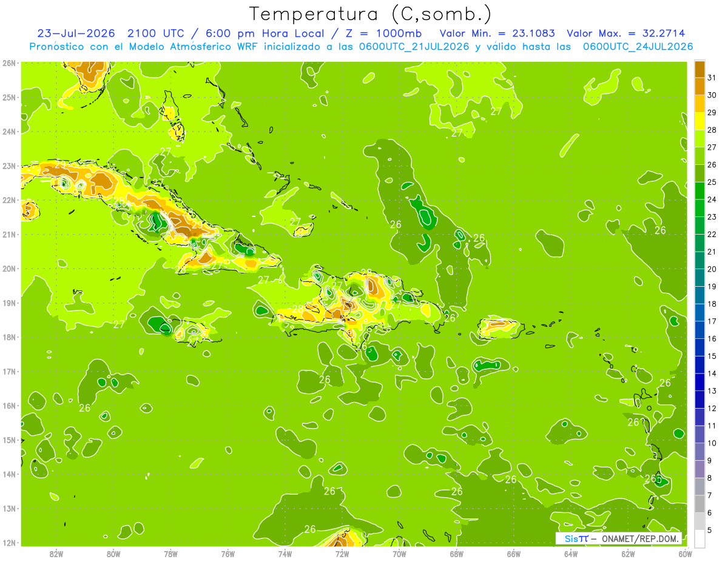Click the 19N latitude axis label

(9, 303)
